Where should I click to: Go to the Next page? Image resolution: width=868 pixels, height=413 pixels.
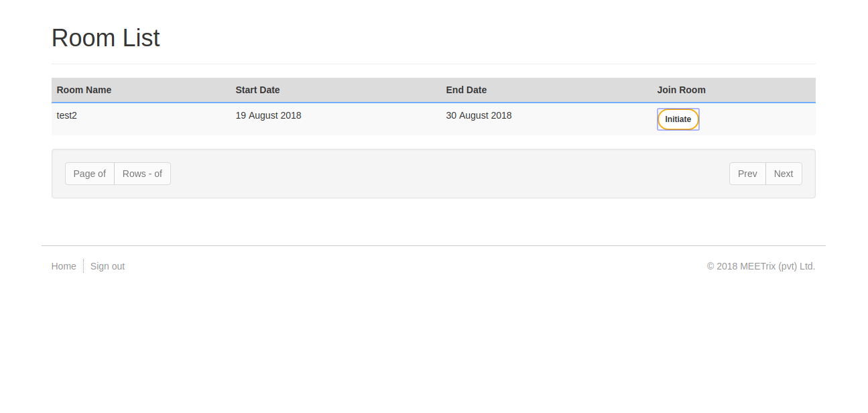[783, 174]
